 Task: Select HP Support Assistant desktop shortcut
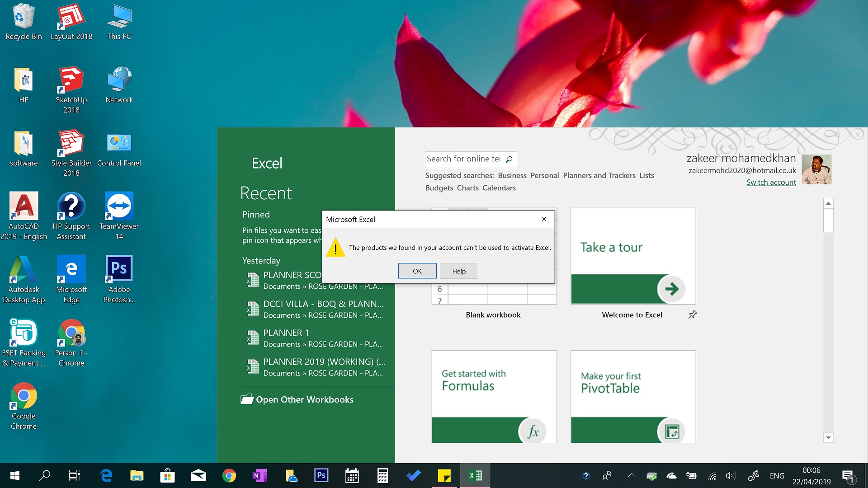(x=71, y=216)
